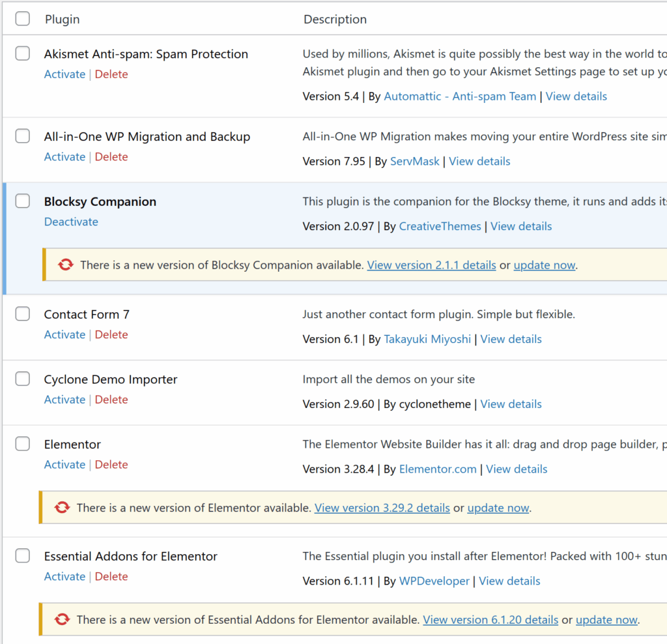Click the Essential Addons for Elementor name
The height and width of the screenshot is (644, 667).
(x=130, y=556)
